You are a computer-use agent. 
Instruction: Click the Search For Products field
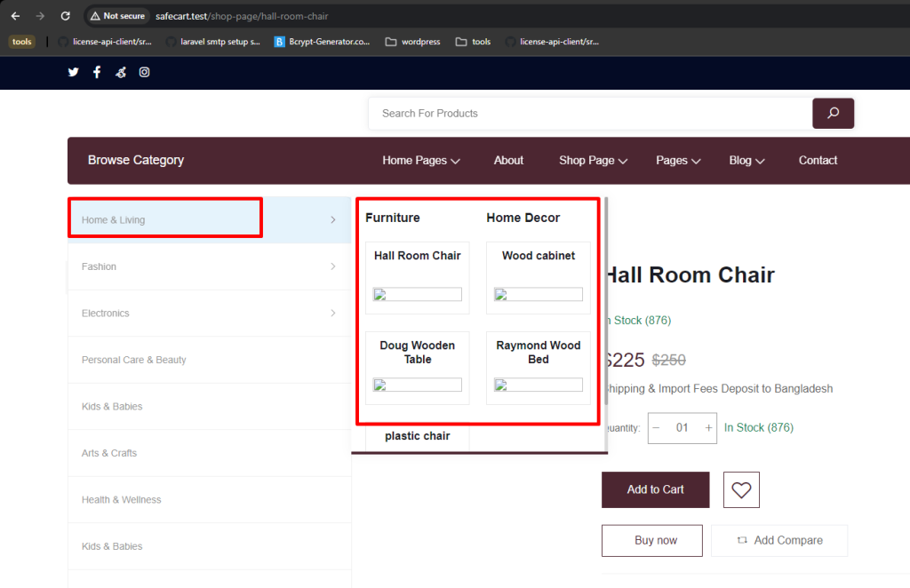click(590, 114)
